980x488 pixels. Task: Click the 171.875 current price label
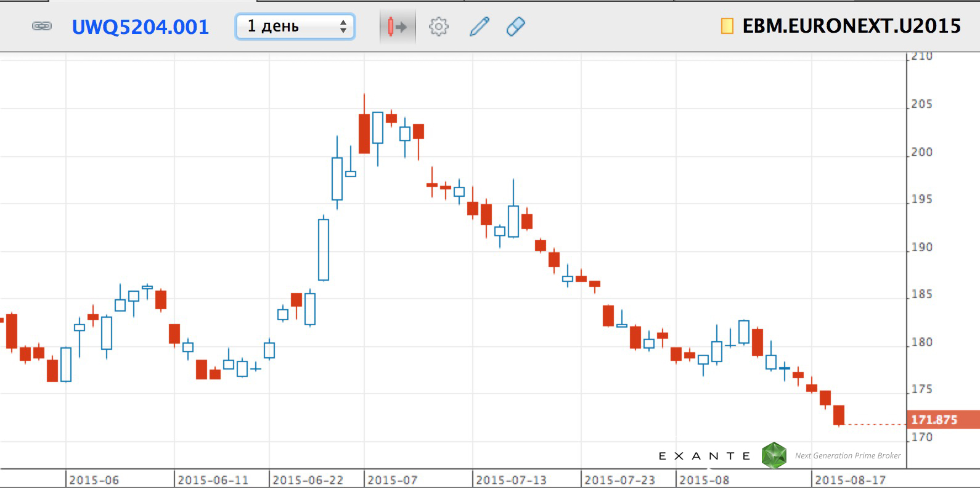pyautogui.click(x=934, y=420)
